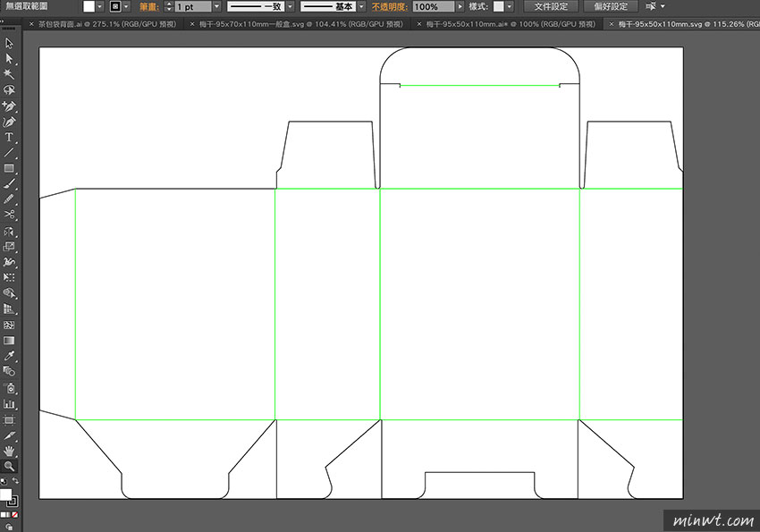Pick the Warp tool
The height and width of the screenshot is (532, 760).
pos(9,262)
